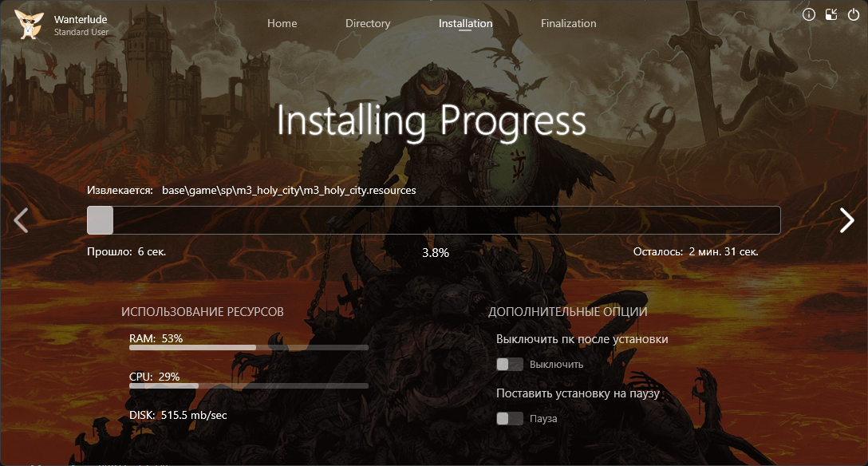
Task: Go to previous page with left arrow
Action: pyautogui.click(x=22, y=220)
